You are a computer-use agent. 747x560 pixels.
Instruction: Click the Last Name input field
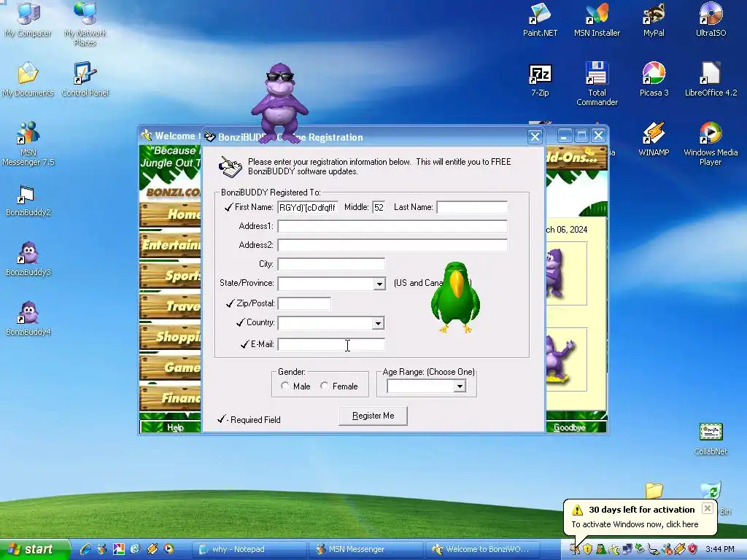tap(472, 208)
